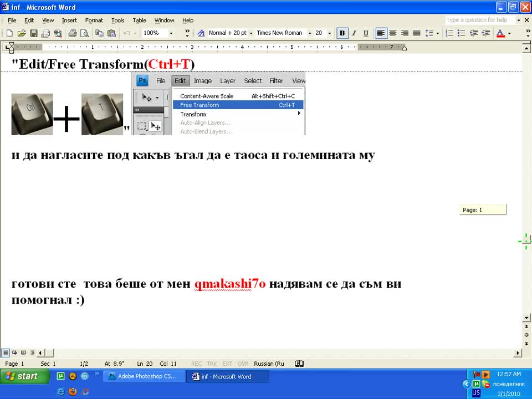
Task: Open the Help menu
Action: (188, 21)
